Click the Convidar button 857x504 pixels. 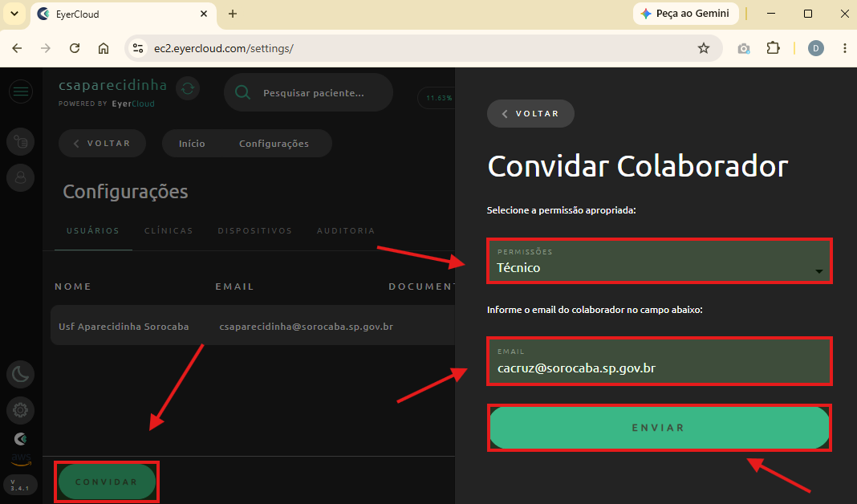coord(107,482)
